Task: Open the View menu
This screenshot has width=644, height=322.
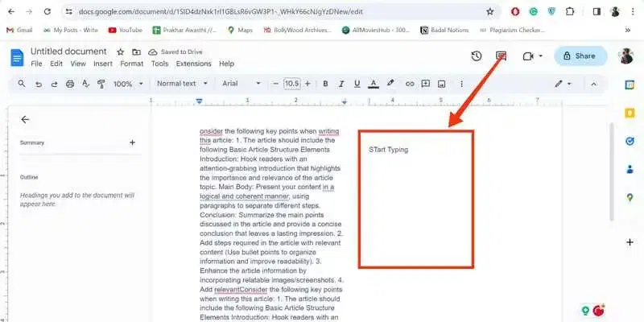Action: (78, 64)
